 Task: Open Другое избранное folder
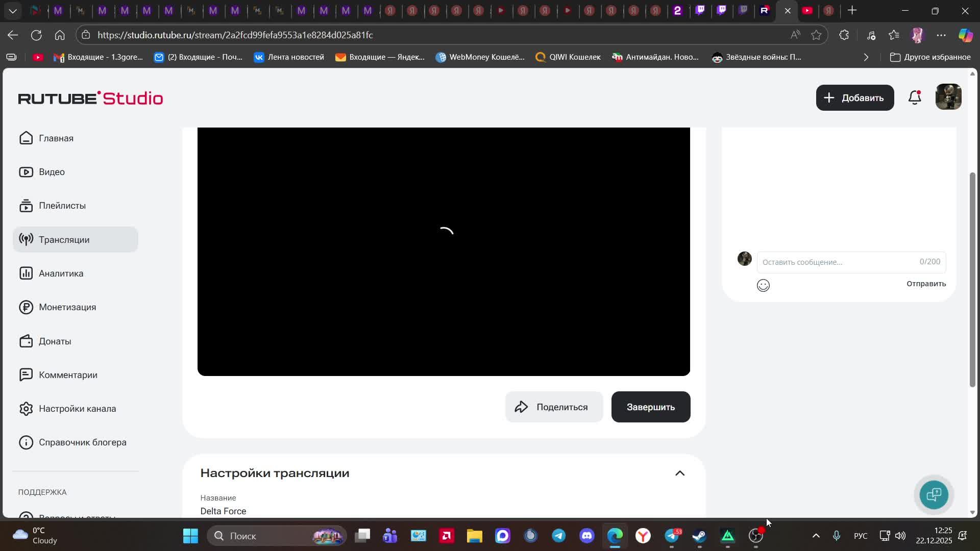(x=930, y=57)
